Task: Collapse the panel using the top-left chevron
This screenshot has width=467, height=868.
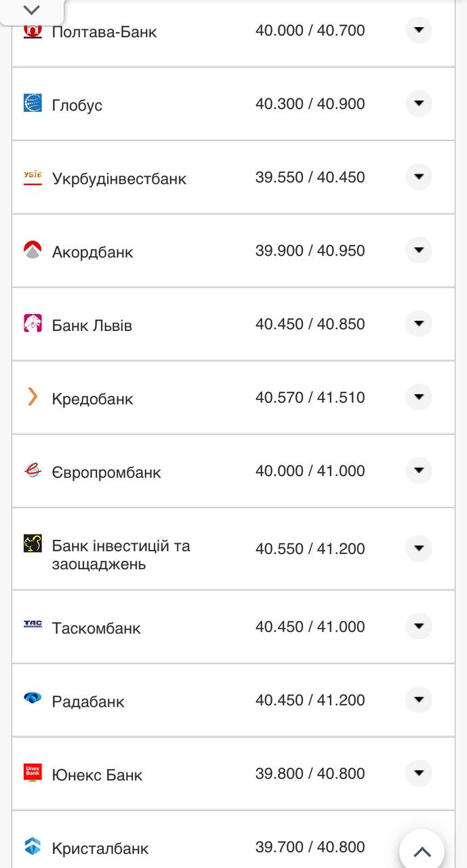Action: click(32, 10)
